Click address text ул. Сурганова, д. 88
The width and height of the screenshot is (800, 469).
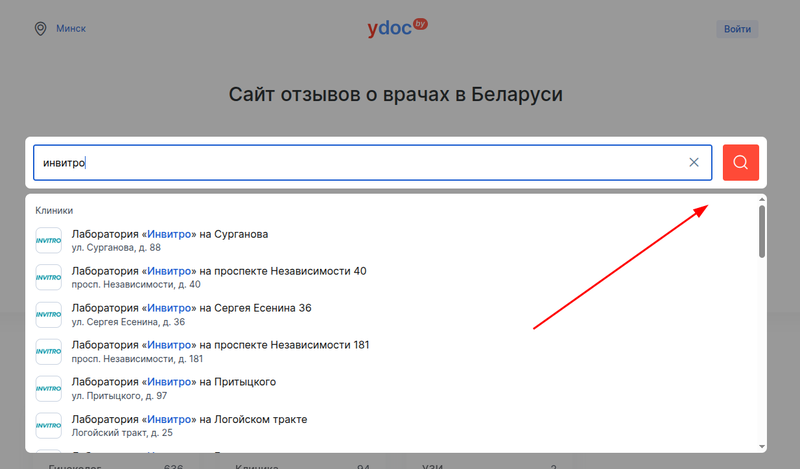click(x=116, y=248)
